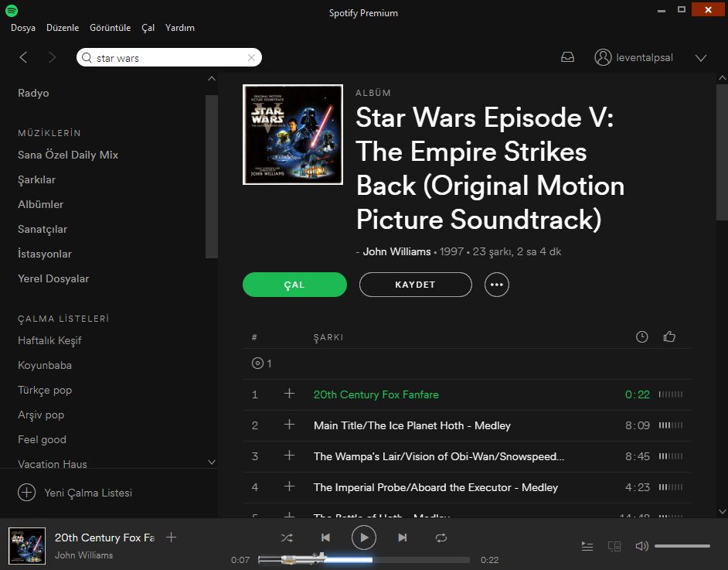The height and width of the screenshot is (570, 728).
Task: Open the album more options ellipsis
Action: click(x=497, y=285)
